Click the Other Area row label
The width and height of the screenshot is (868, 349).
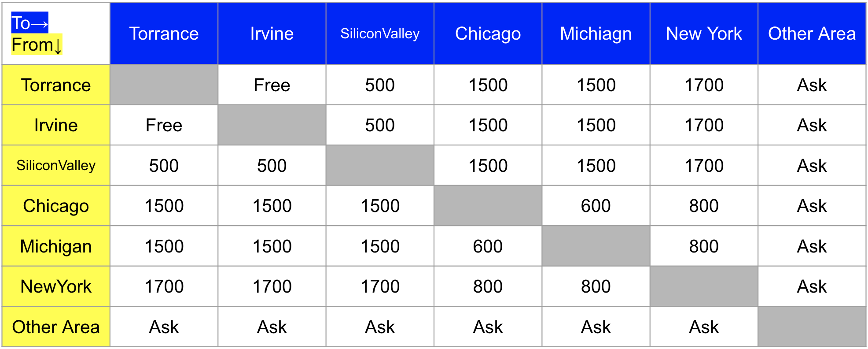coord(56,327)
